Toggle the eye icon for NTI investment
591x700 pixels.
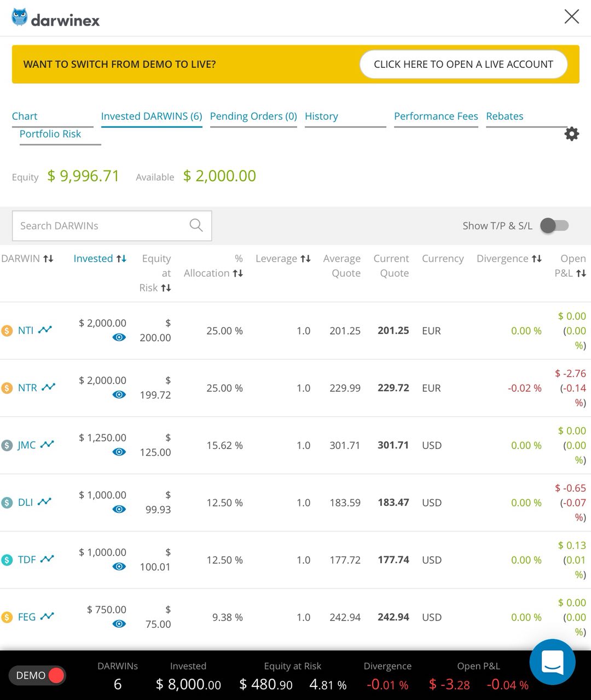click(x=119, y=337)
